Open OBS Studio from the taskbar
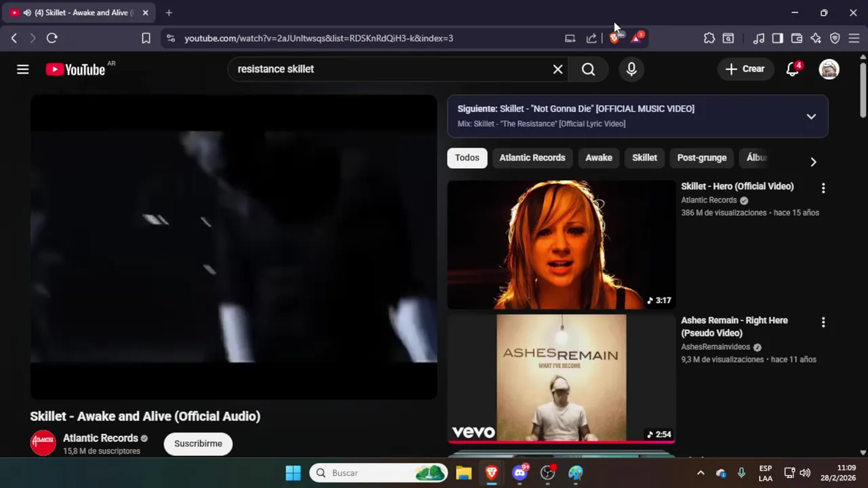 (548, 472)
